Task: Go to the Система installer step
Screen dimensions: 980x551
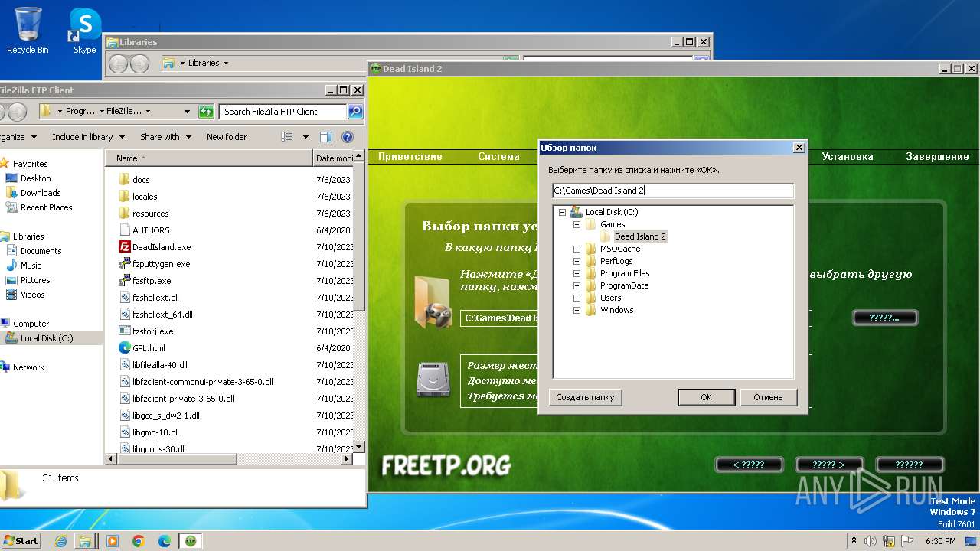Action: [498, 157]
